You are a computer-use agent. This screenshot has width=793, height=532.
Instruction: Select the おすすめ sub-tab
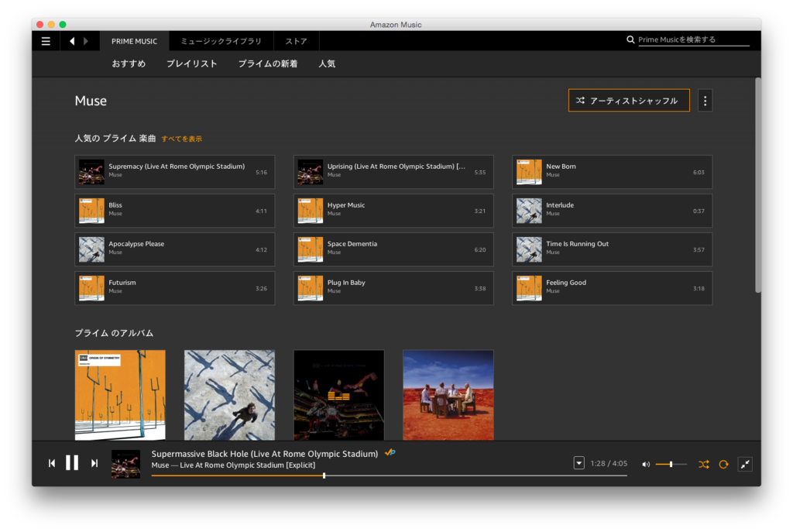[x=129, y=63]
